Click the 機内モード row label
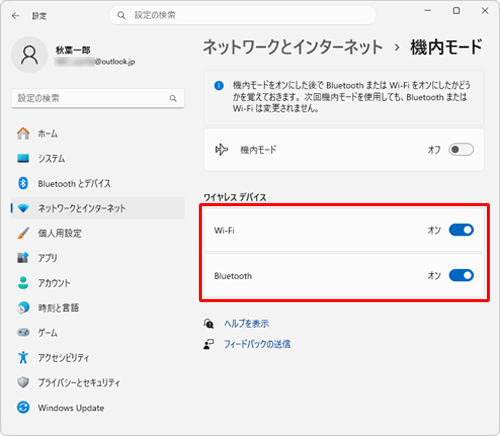Screen dimensions: 500x436 coord(258,150)
